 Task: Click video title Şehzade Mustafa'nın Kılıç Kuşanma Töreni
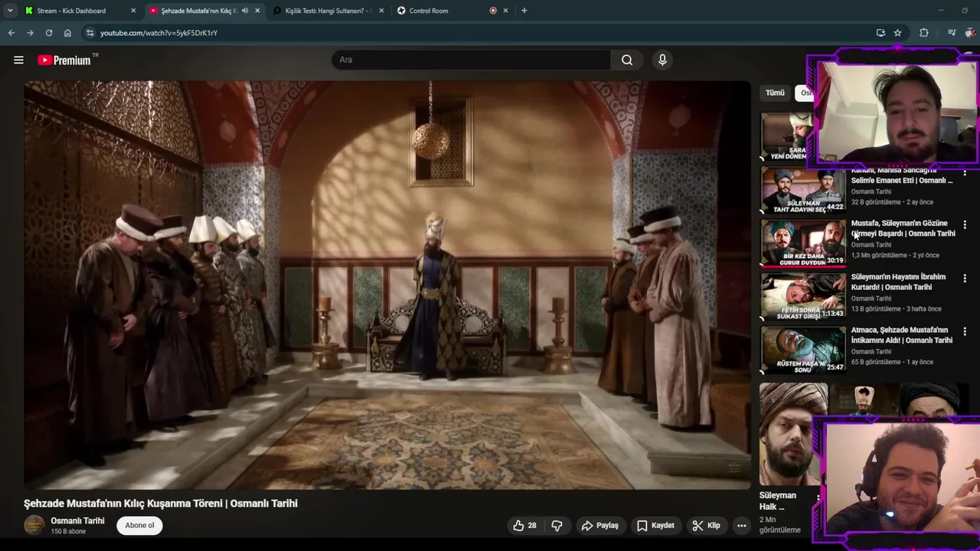click(161, 503)
